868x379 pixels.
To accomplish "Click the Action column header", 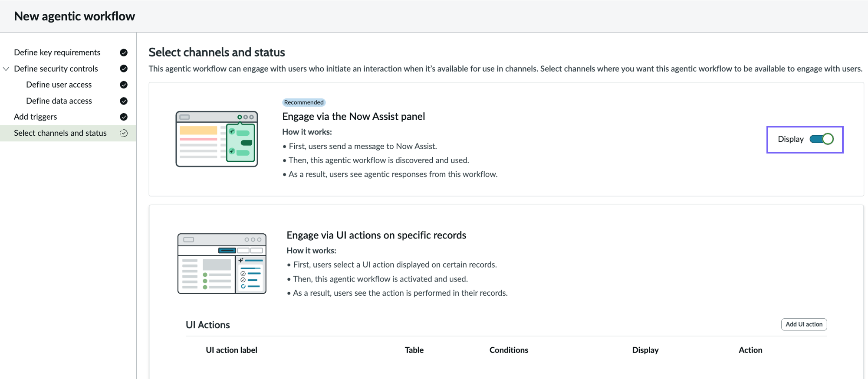I will pyautogui.click(x=750, y=350).
